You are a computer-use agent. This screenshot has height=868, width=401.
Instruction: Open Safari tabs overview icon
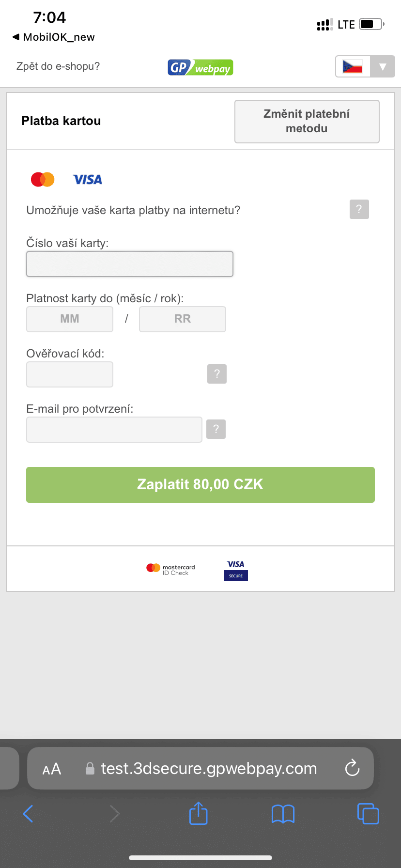[368, 813]
